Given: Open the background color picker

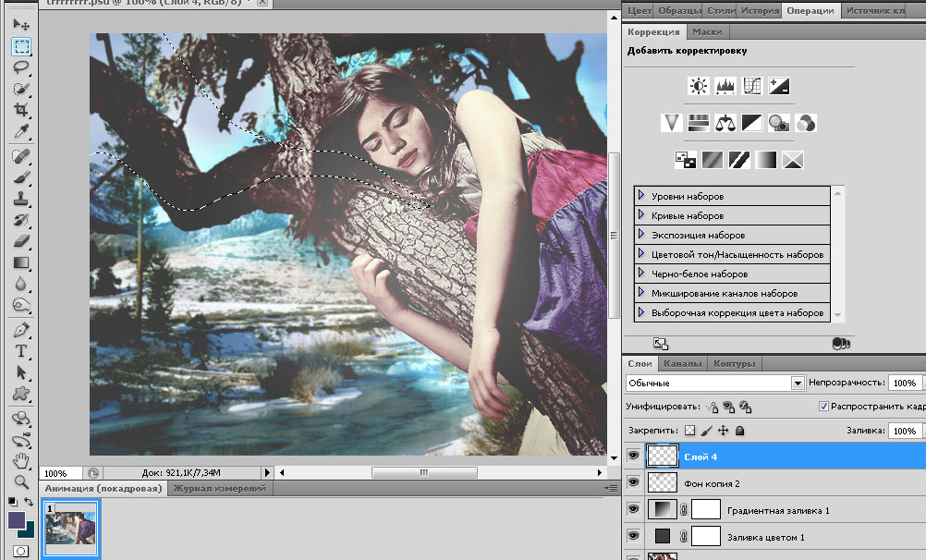Looking at the screenshot, I should pyautogui.click(x=29, y=531).
